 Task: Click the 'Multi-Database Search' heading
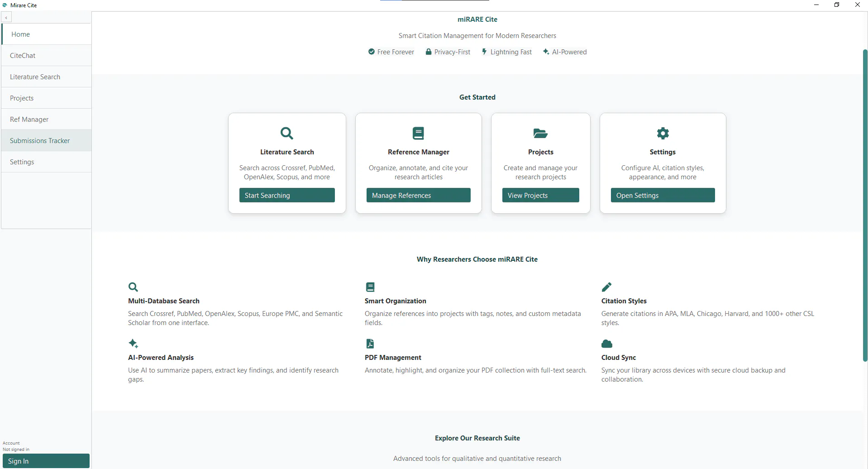point(164,301)
